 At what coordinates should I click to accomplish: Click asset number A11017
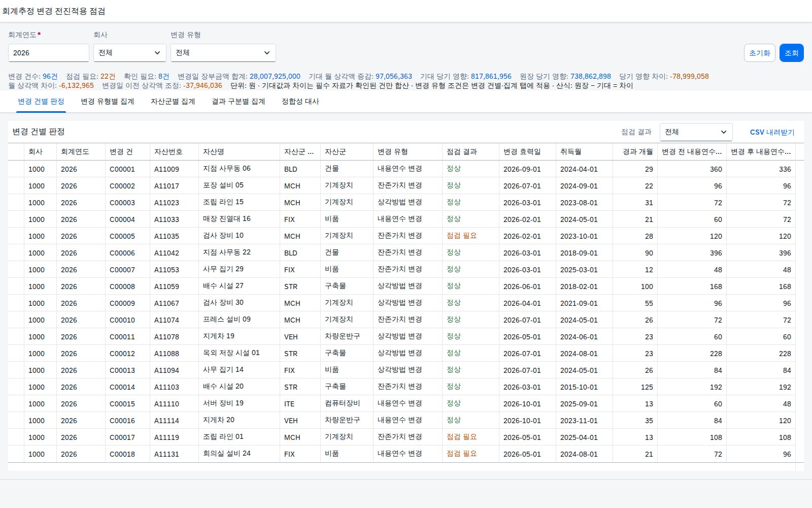(166, 186)
